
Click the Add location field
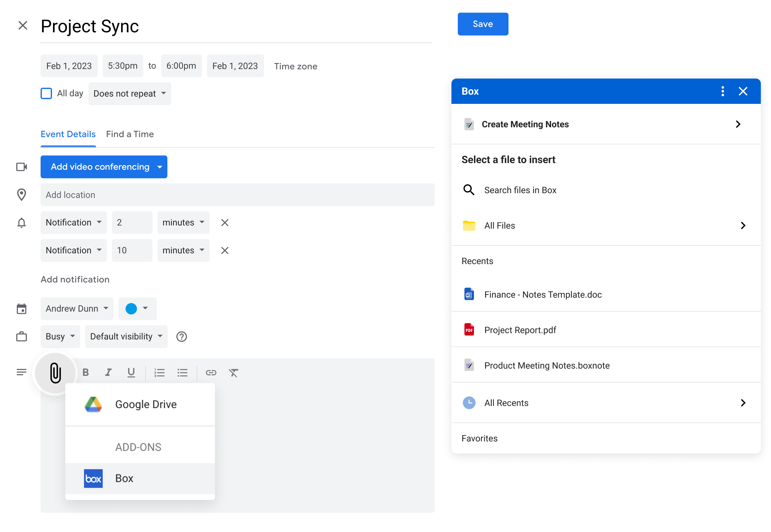(x=237, y=195)
